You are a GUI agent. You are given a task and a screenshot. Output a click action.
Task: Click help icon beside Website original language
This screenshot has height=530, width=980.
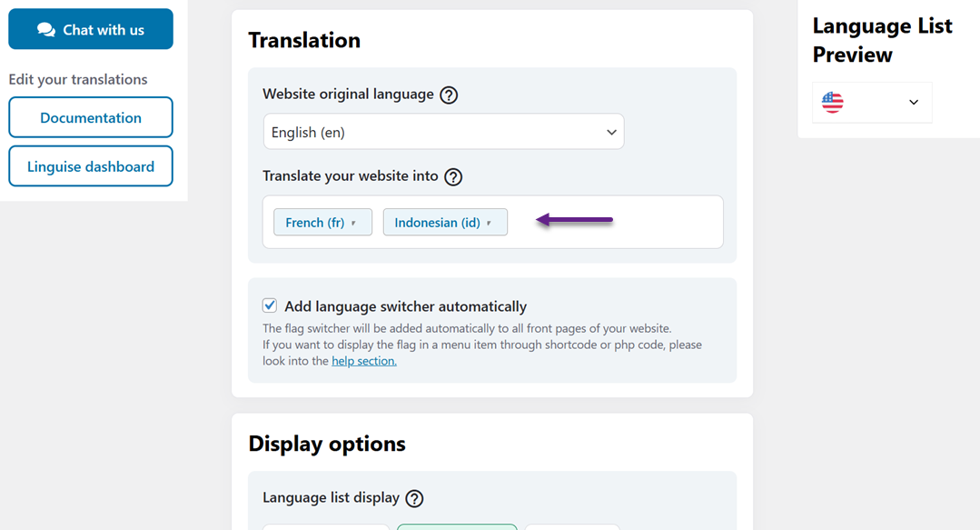449,95
